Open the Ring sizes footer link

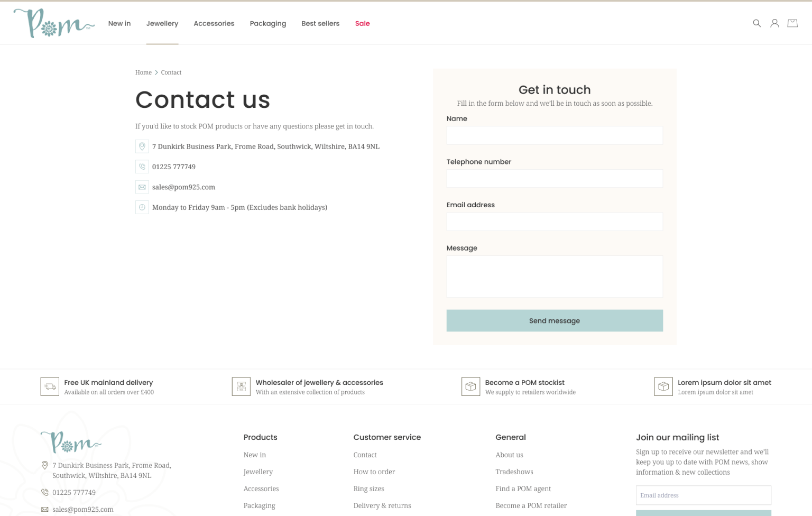(368, 489)
